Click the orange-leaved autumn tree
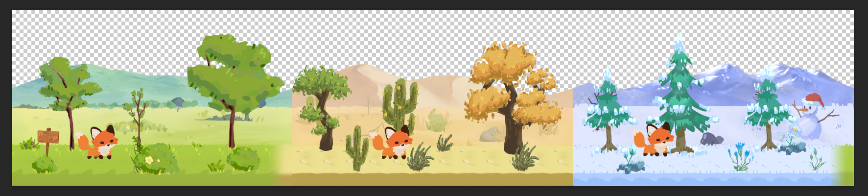The width and height of the screenshot is (868, 196). coord(513,97)
